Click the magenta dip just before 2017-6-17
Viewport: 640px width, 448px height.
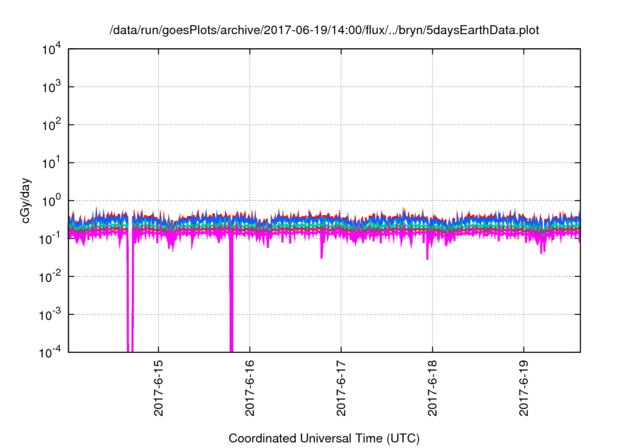click(322, 247)
